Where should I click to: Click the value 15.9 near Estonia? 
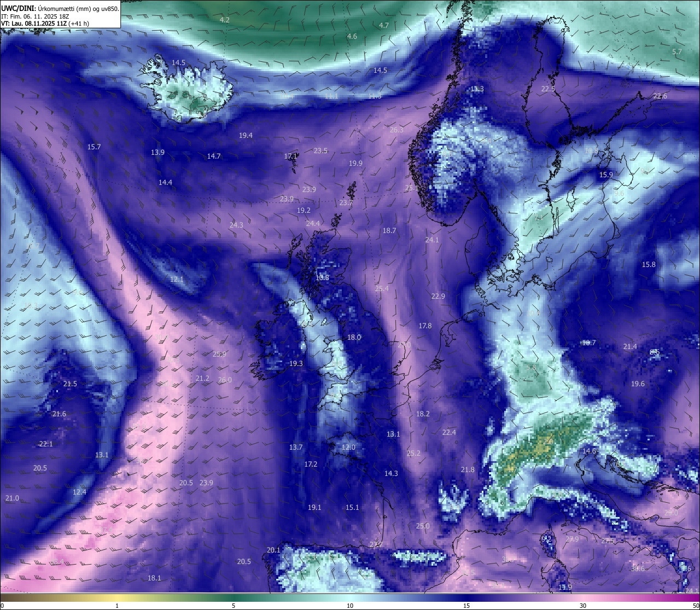[x=606, y=175]
